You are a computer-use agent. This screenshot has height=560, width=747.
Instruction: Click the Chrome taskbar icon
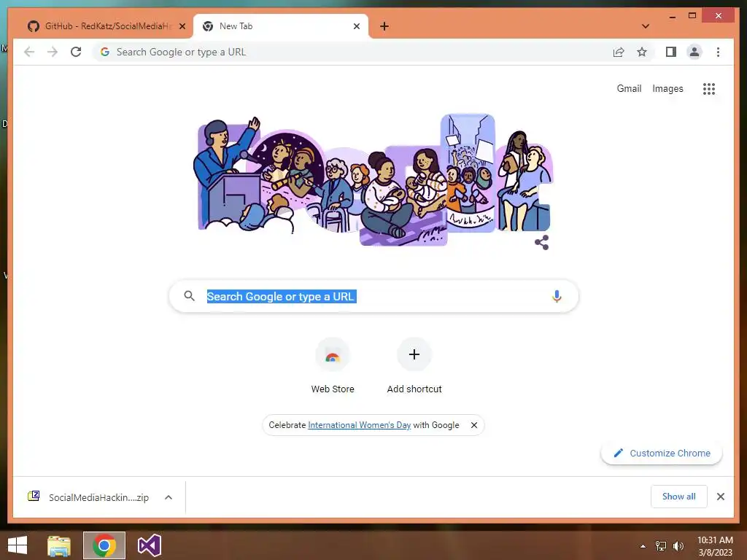click(x=104, y=545)
